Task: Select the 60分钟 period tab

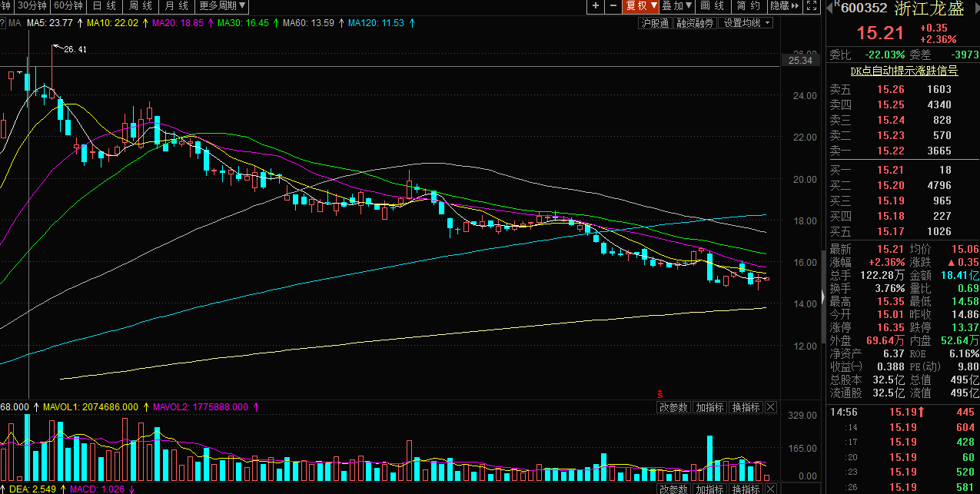Action: [68, 6]
